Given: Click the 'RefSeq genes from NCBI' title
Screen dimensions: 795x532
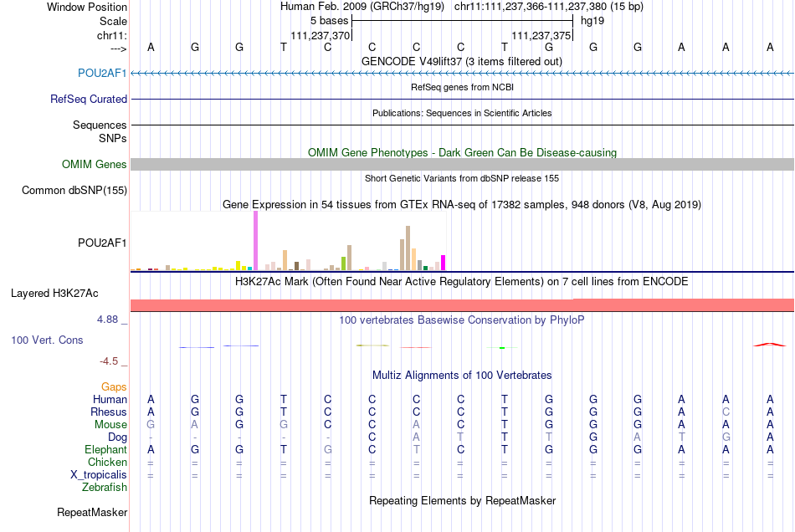Looking at the screenshot, I should tap(462, 87).
